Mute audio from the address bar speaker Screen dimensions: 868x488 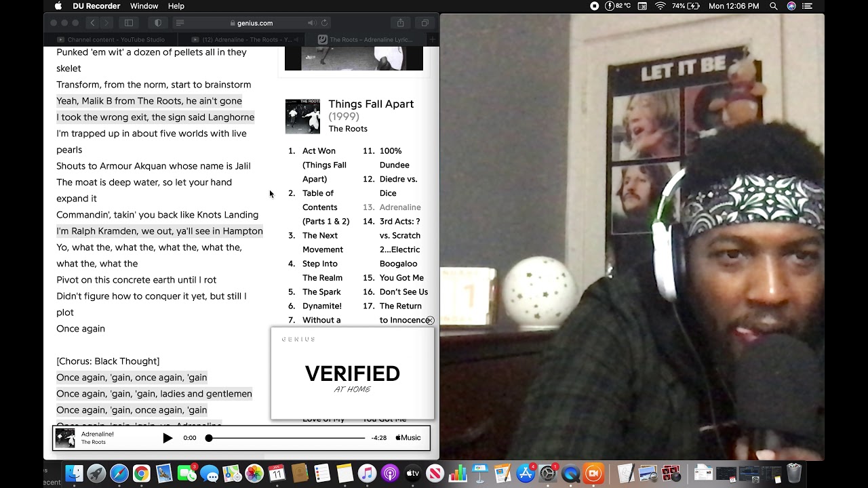click(x=312, y=23)
